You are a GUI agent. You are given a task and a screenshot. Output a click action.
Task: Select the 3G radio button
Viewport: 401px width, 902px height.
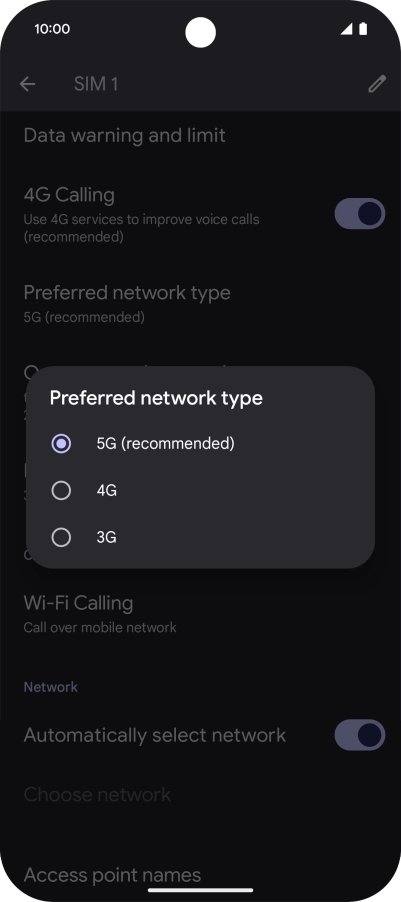click(x=61, y=537)
